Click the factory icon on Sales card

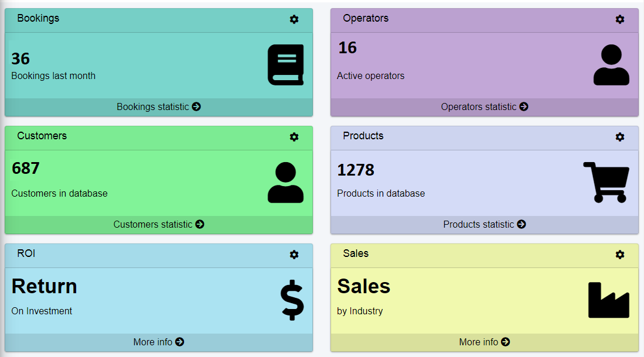(x=609, y=300)
